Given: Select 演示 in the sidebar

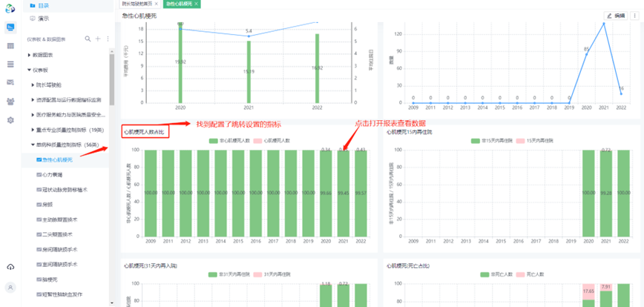Looking at the screenshot, I should [x=43, y=19].
